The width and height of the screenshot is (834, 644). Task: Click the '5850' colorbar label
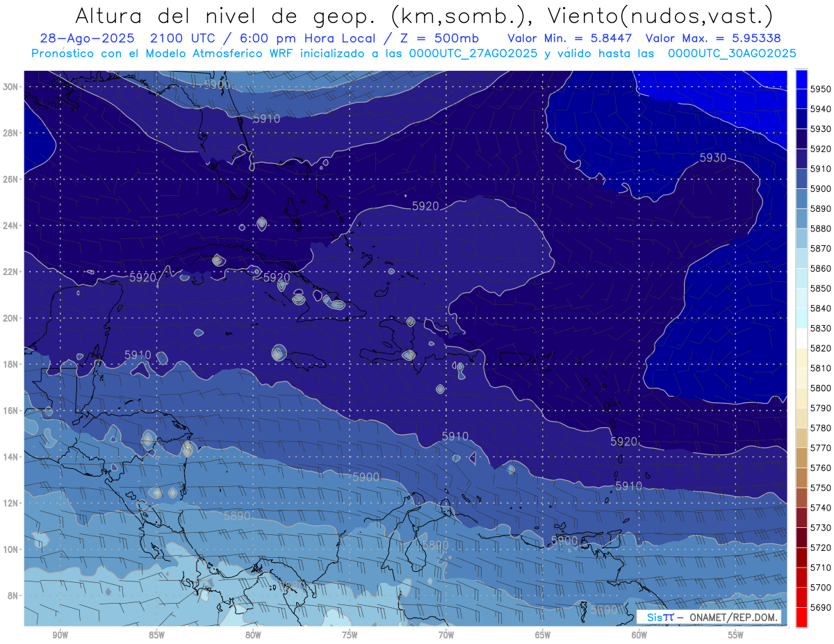coord(820,288)
